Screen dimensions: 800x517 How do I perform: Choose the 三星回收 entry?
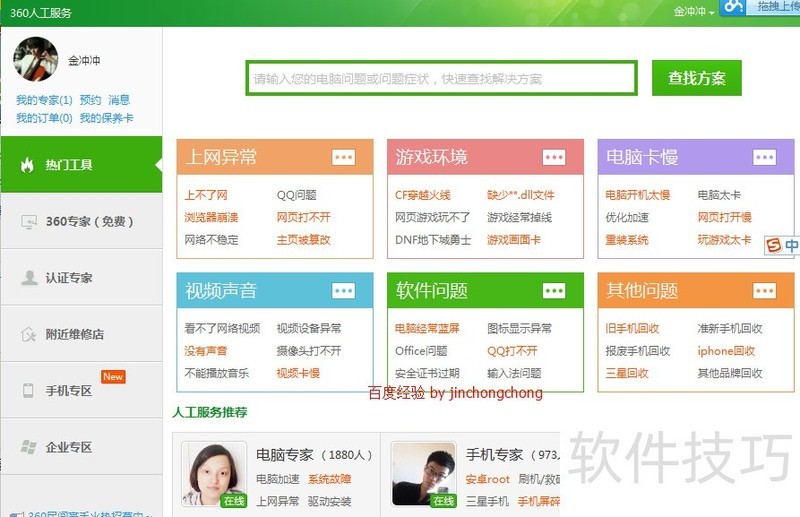click(x=627, y=374)
